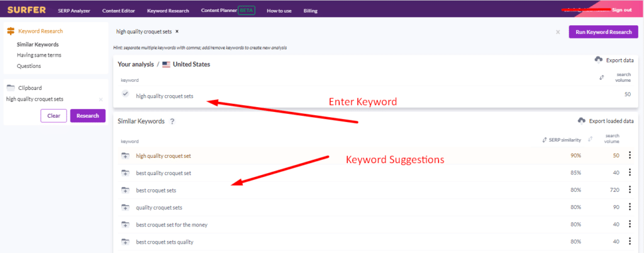Open more options for 'best croquet set for the money'
Image resolution: width=644 pixels, height=253 pixels.
[630, 224]
